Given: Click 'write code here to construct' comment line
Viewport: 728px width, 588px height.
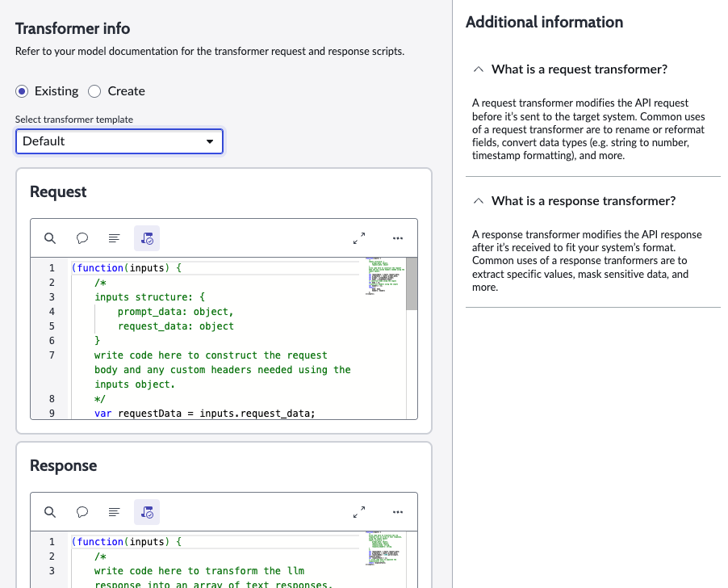Looking at the screenshot, I should click(211, 355).
